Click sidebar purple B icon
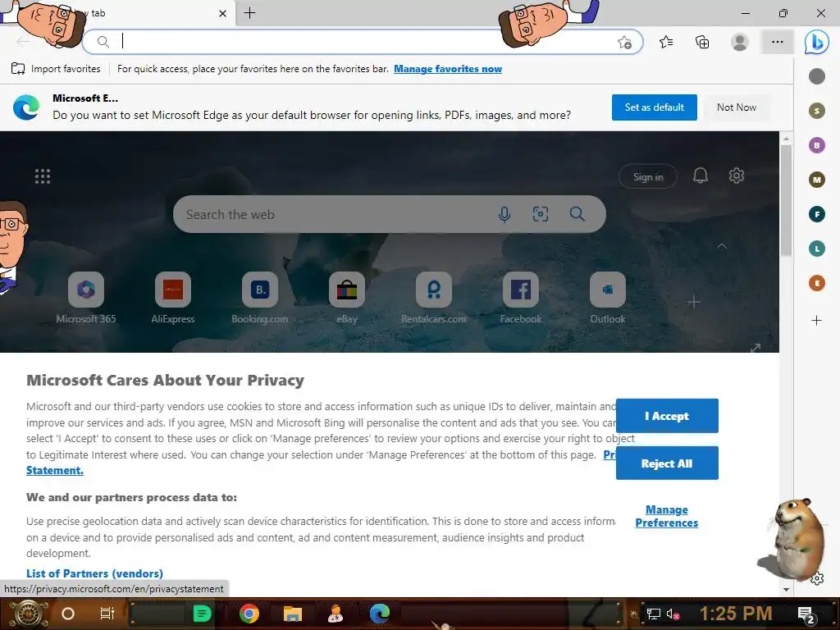This screenshot has width=840, height=630. pos(816,145)
